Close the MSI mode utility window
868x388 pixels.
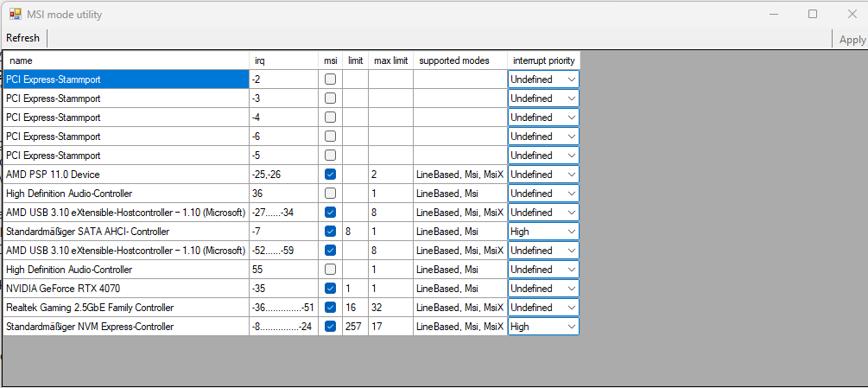pos(852,15)
